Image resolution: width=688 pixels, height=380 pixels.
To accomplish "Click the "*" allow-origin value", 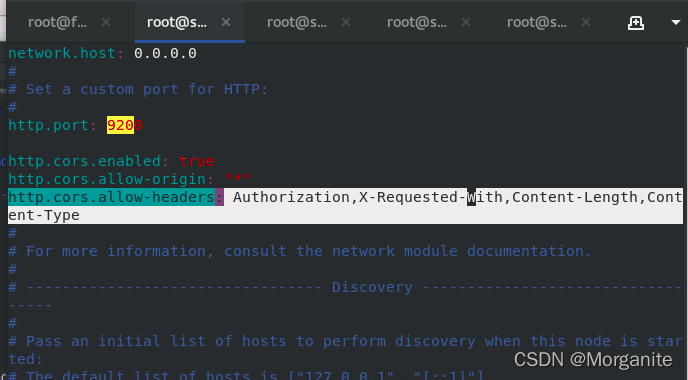I will tap(237, 179).
